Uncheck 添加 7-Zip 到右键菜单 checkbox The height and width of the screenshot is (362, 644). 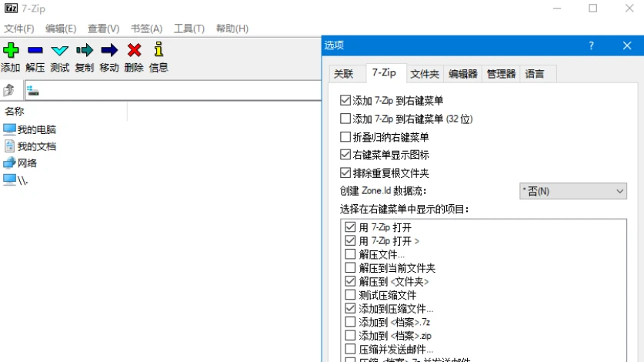pyautogui.click(x=345, y=100)
